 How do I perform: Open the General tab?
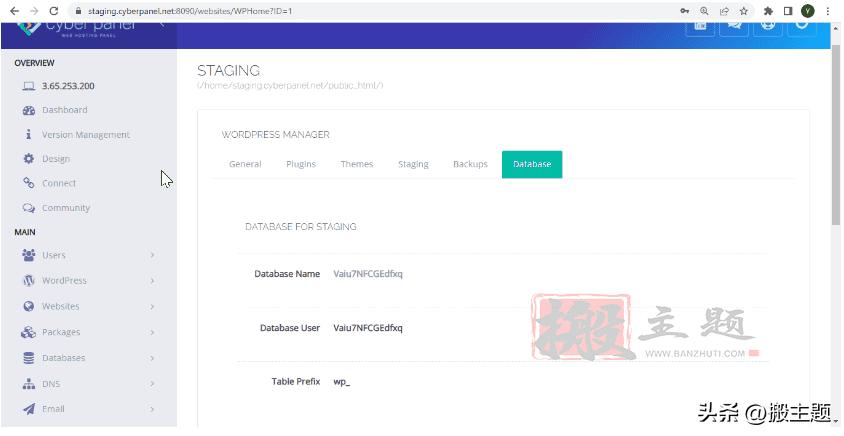(245, 164)
